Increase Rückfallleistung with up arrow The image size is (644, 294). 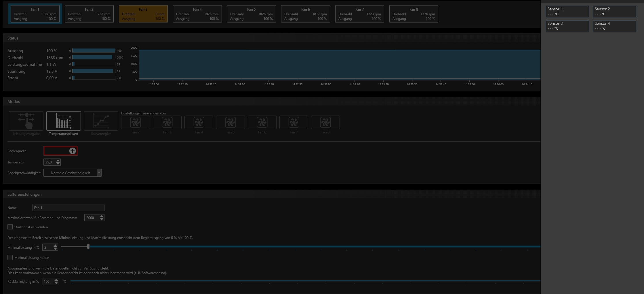56,280
